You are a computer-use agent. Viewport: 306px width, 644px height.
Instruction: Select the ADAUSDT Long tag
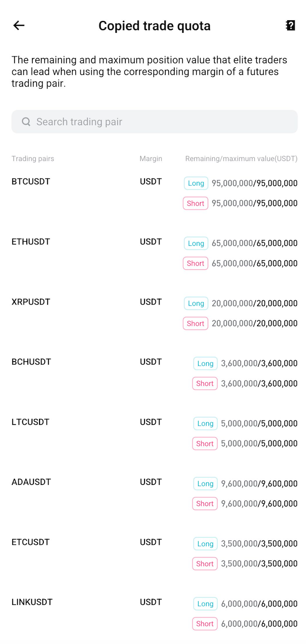205,483
